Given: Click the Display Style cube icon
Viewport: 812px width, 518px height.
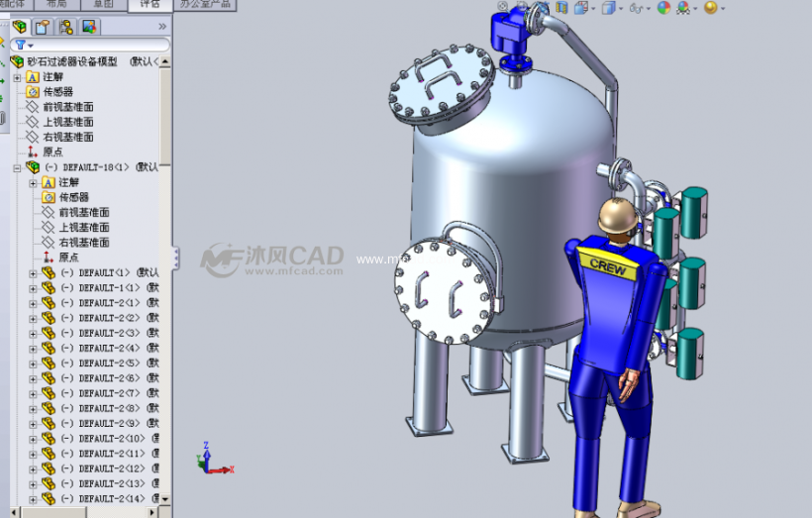Looking at the screenshot, I should 607,8.
